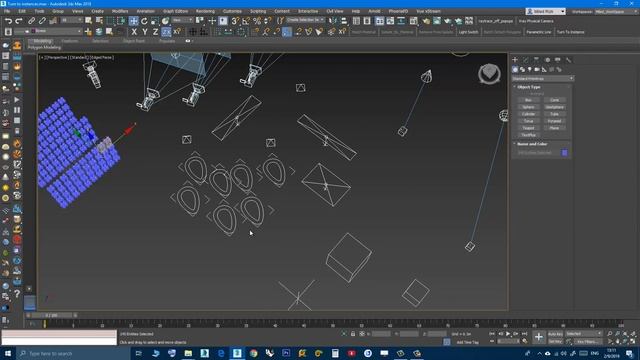Open the Material Editor icon
This screenshot has height=360, width=640.
413,21
